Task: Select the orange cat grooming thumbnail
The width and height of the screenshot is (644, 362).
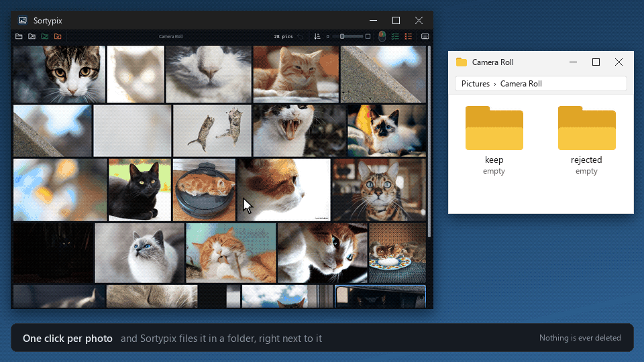Action: [x=231, y=253]
